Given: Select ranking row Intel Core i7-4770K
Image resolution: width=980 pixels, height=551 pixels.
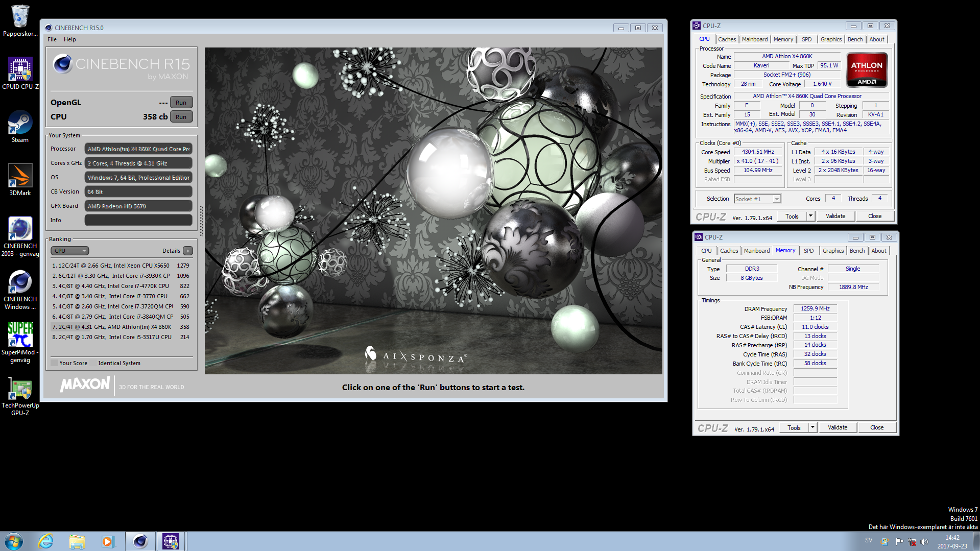Looking at the screenshot, I should (x=121, y=286).
